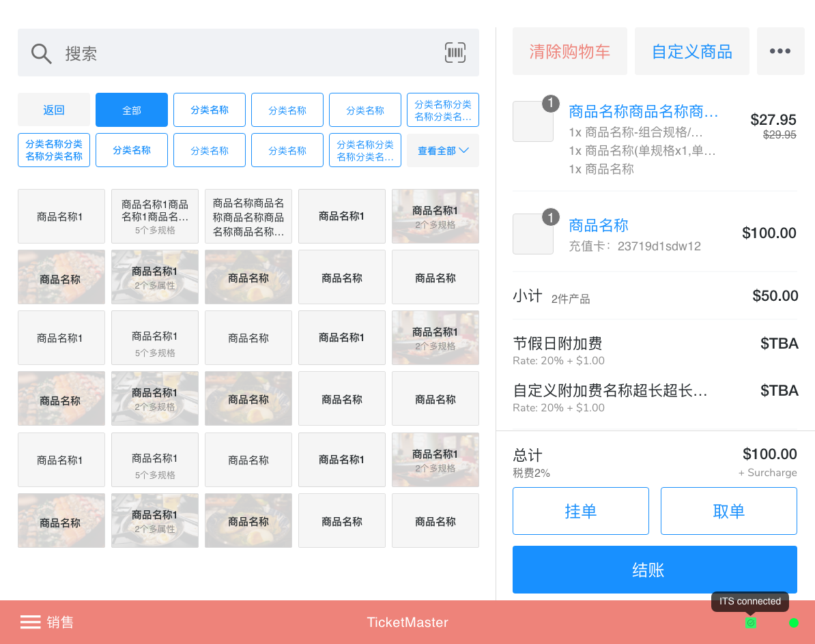Screen dimensions: 815x644
Task: Click the 充值卡: 23719d1sdw12 detail line
Action: [635, 246]
